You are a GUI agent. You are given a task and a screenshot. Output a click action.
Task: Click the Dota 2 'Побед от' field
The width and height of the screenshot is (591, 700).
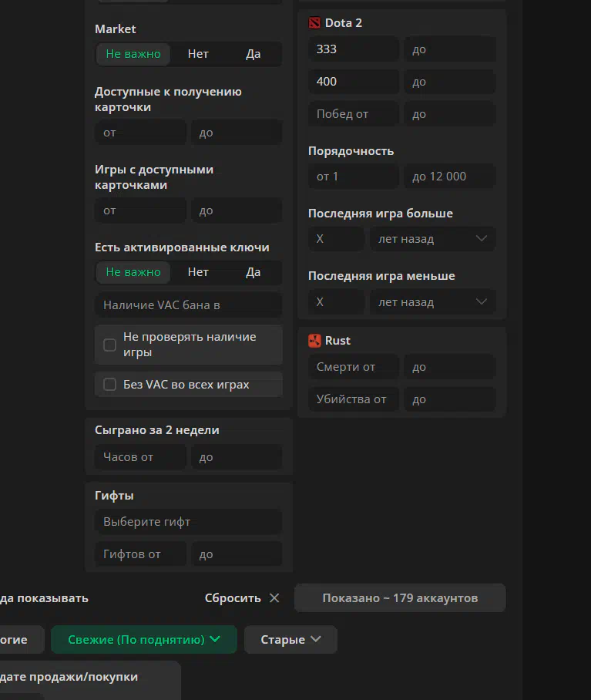(354, 114)
